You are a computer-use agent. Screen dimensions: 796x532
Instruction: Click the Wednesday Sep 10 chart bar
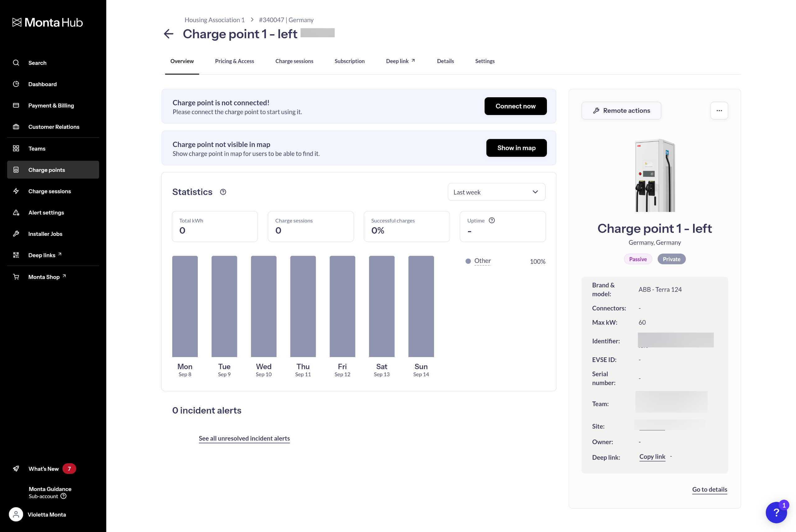(263, 306)
